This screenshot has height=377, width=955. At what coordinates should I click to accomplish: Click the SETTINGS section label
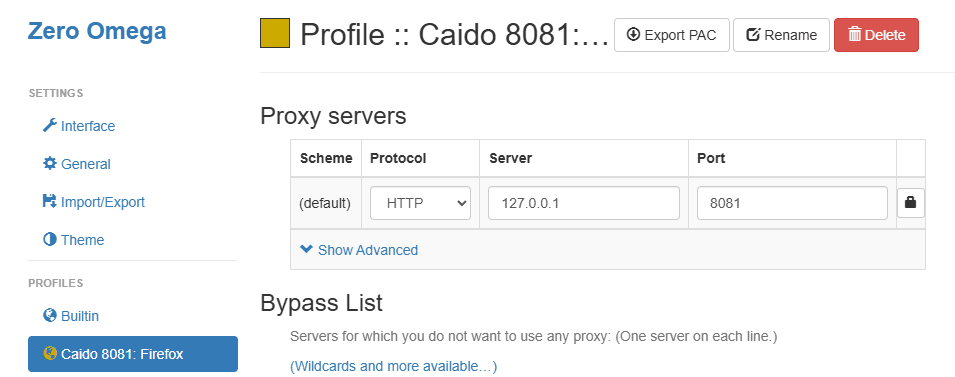coord(56,93)
